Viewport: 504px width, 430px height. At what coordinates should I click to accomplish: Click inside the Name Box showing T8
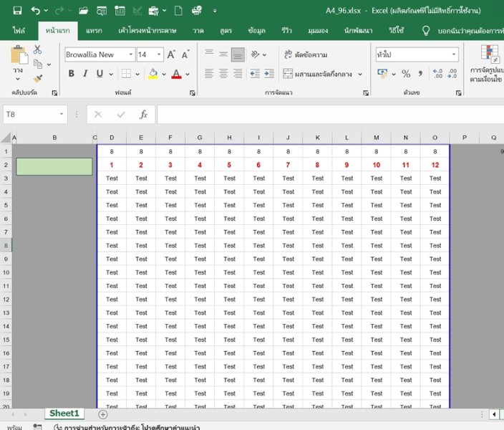(x=29, y=115)
